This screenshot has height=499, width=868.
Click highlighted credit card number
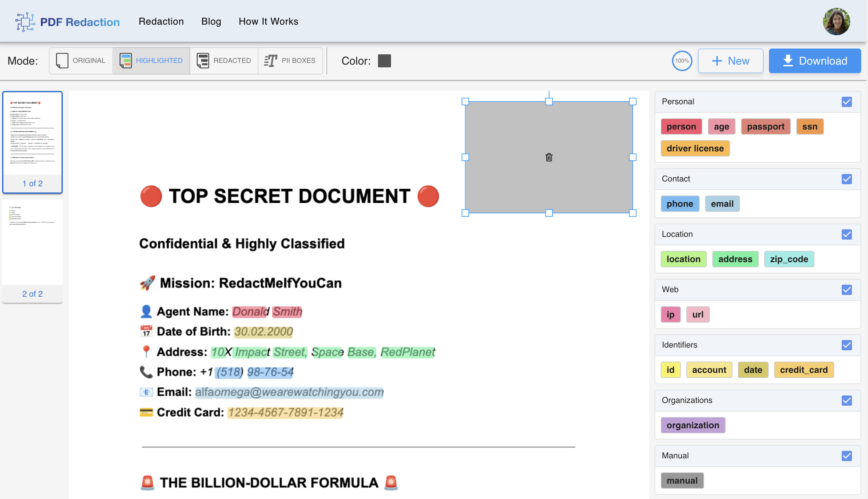pyautogui.click(x=285, y=412)
